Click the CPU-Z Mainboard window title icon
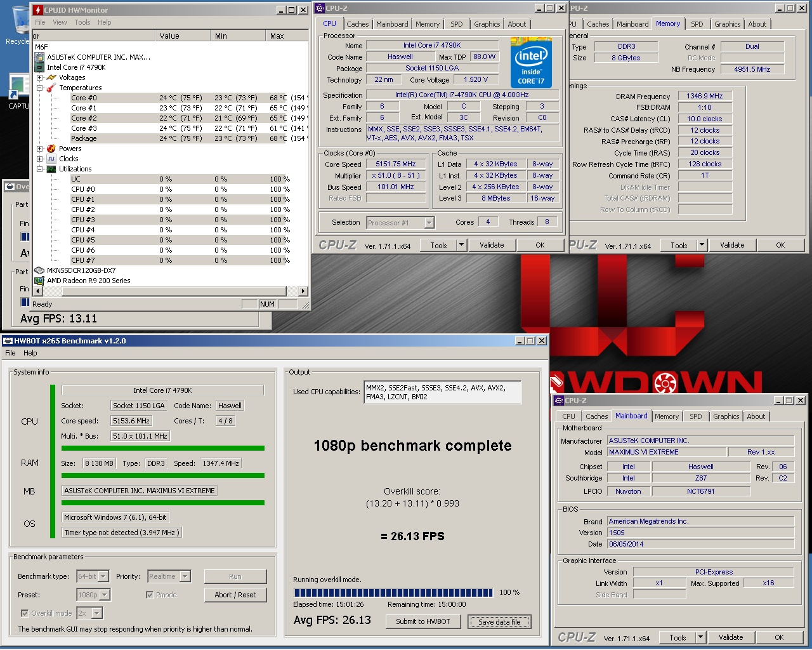This screenshot has width=812, height=650. 559,401
